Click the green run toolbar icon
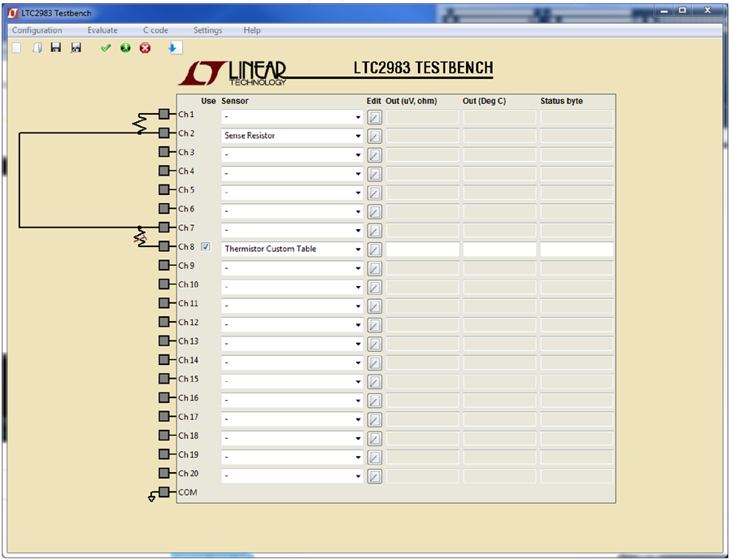732x560 pixels. [125, 48]
